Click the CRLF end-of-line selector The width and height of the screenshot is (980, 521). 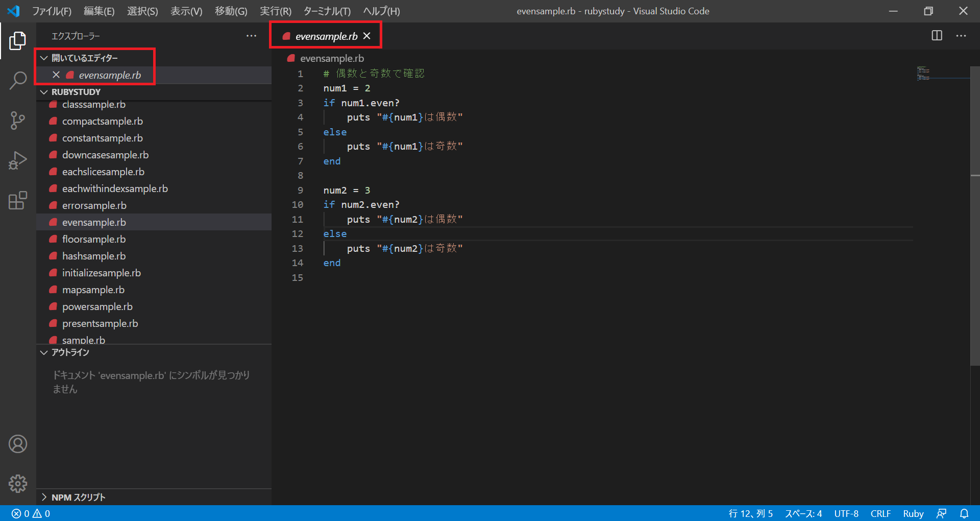point(880,513)
